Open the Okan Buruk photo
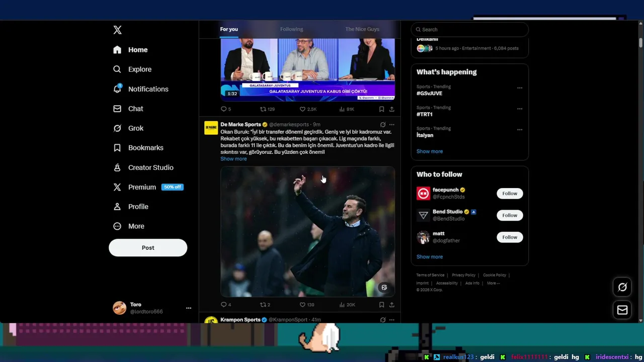 tap(307, 232)
